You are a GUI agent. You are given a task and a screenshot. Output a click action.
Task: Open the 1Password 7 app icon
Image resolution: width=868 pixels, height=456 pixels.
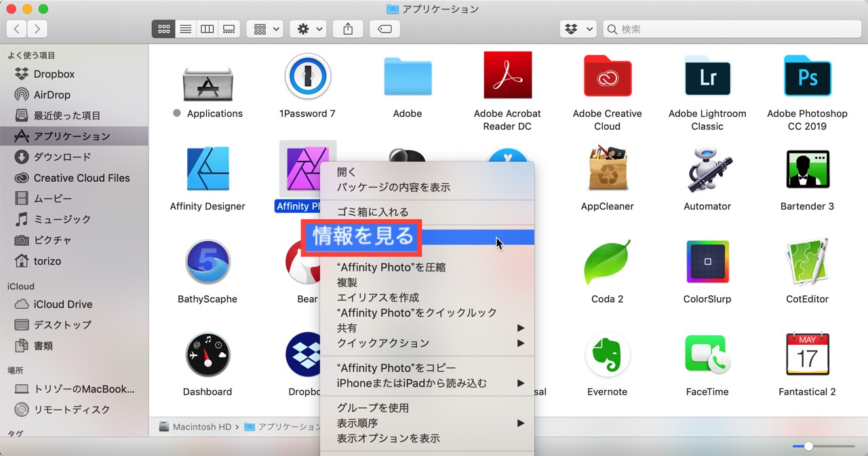pos(307,77)
